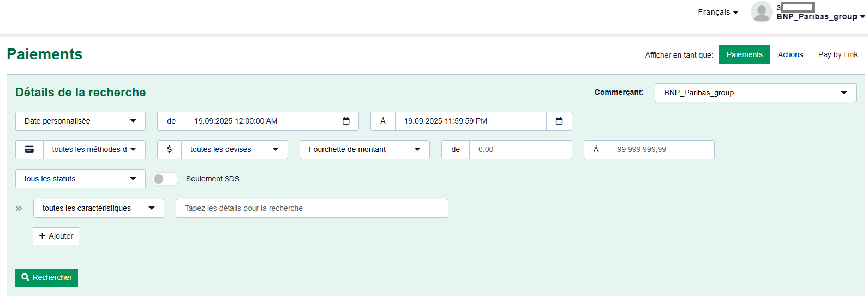Switch to the Pay by Link tab
This screenshot has height=298, width=868.
837,54
